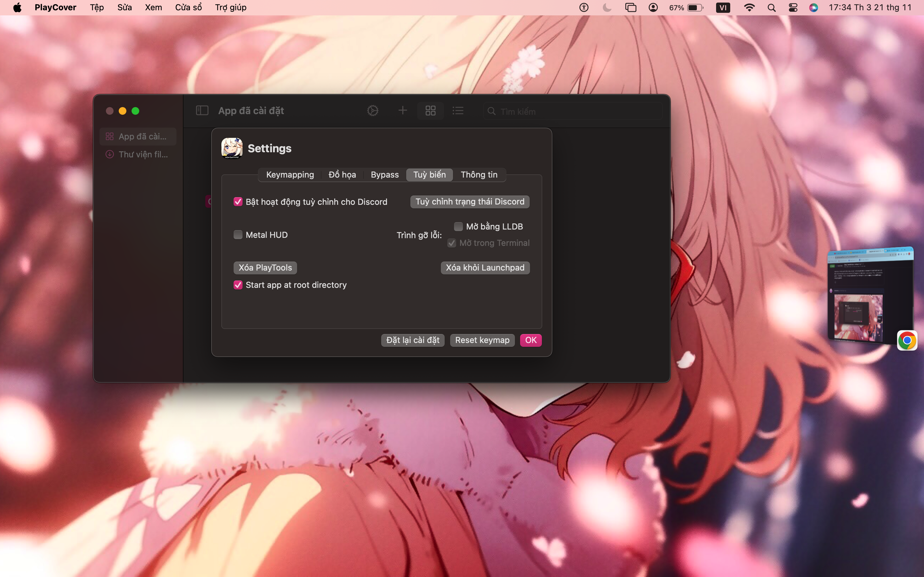
Task: Click the sidebar toggle icon
Action: pos(202,111)
